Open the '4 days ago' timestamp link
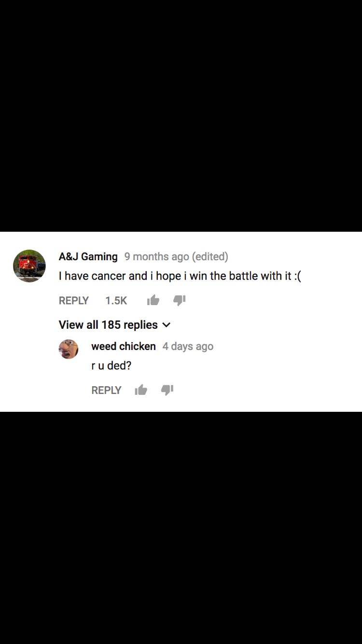Viewport: 362px width, 644px height. pyautogui.click(x=188, y=346)
